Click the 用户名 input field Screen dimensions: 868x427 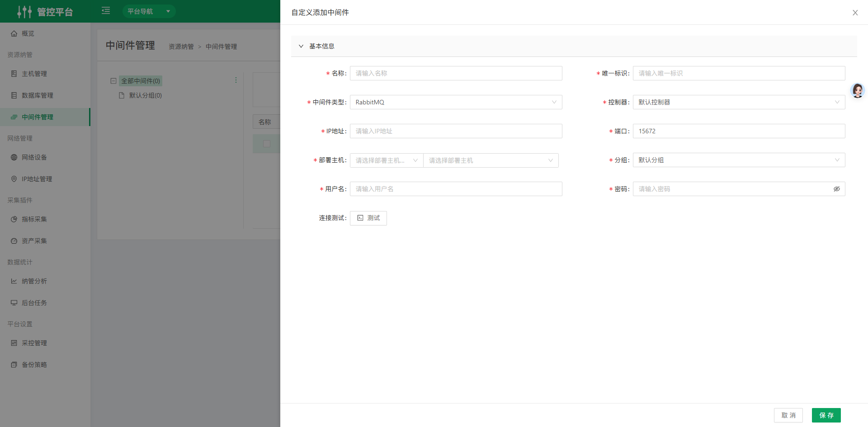click(x=456, y=189)
